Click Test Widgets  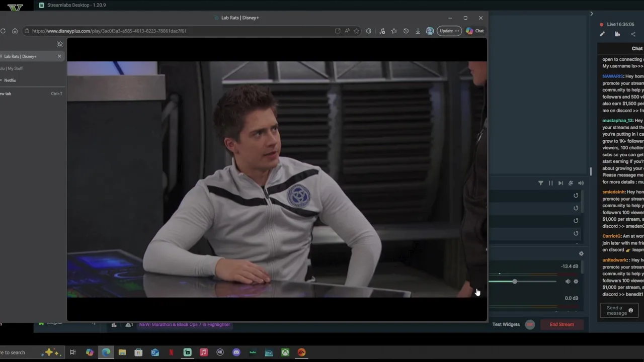pos(506,324)
